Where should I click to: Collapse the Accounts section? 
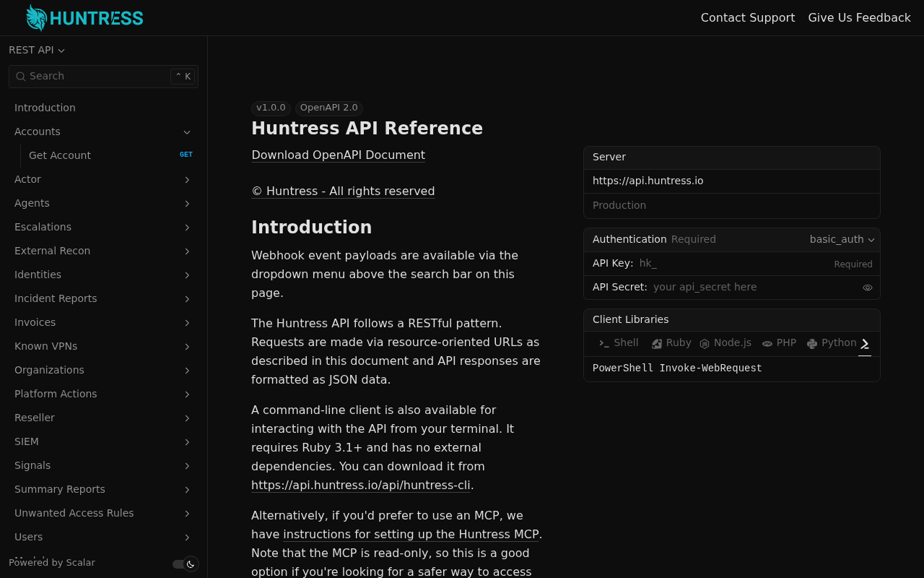point(187,132)
